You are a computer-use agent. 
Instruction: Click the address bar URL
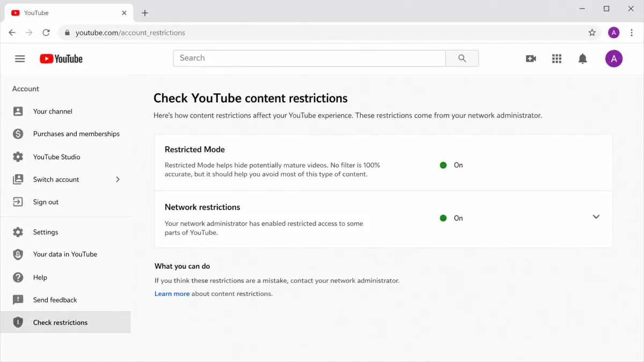coord(130,33)
